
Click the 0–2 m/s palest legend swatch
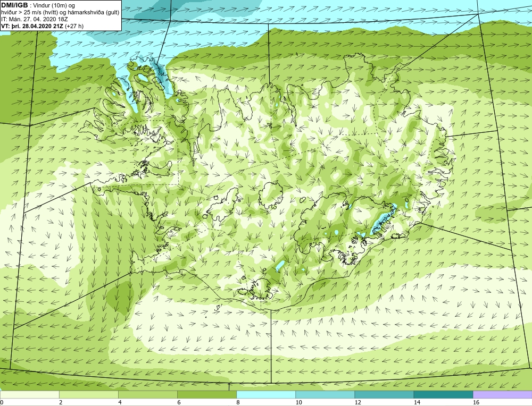tap(29, 395)
